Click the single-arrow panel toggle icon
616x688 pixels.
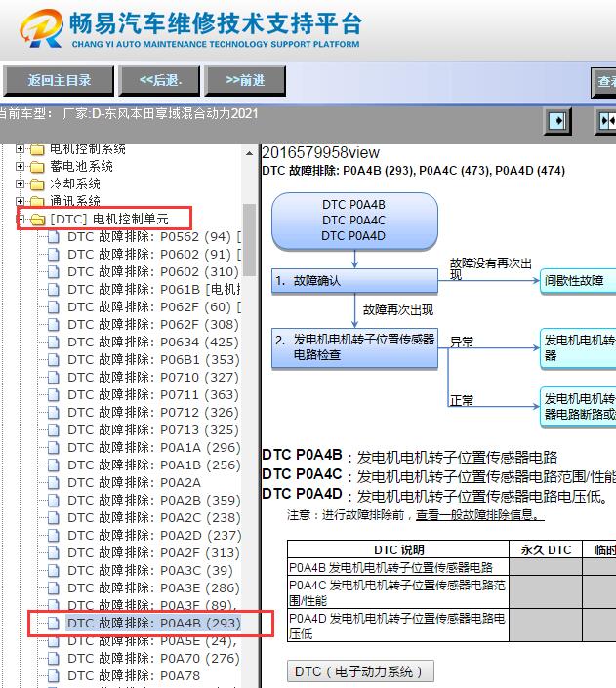(557, 121)
